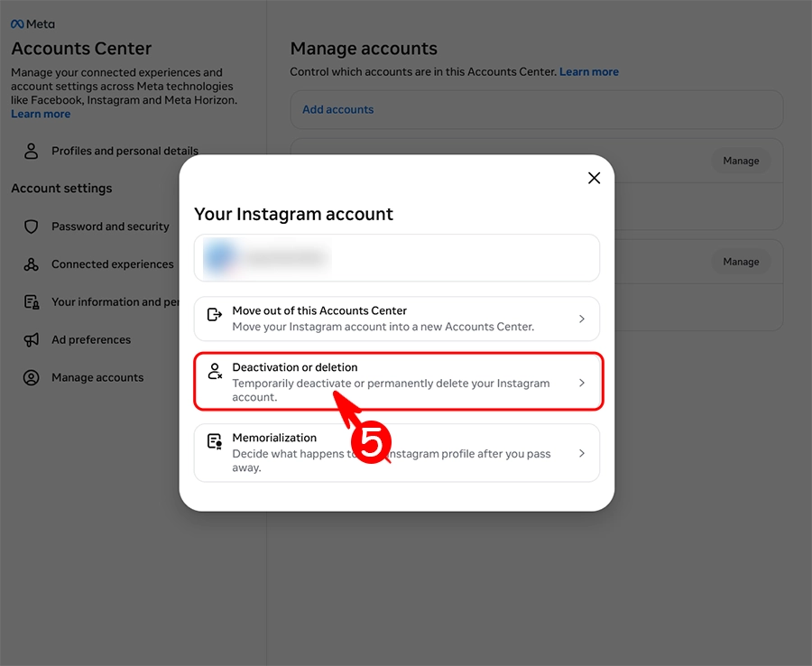
Task: Click the Connected experiences icon
Action: click(x=32, y=264)
